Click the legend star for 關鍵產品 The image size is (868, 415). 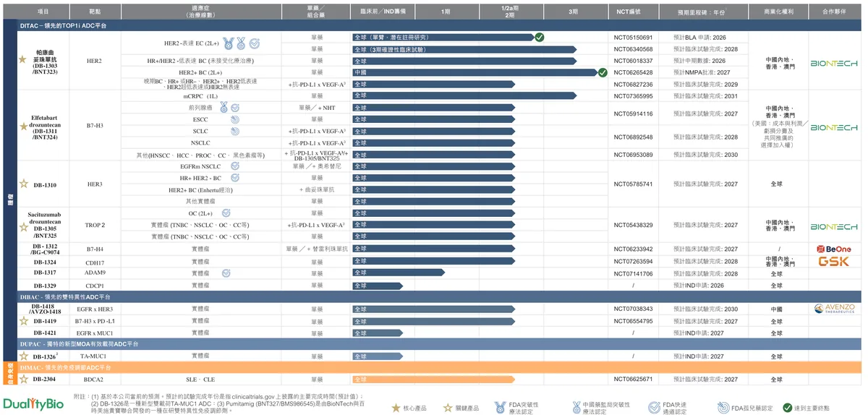point(448,408)
